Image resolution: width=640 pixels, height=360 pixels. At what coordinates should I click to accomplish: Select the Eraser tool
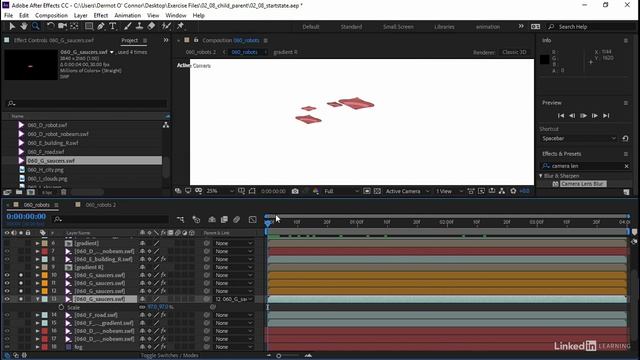(151, 26)
